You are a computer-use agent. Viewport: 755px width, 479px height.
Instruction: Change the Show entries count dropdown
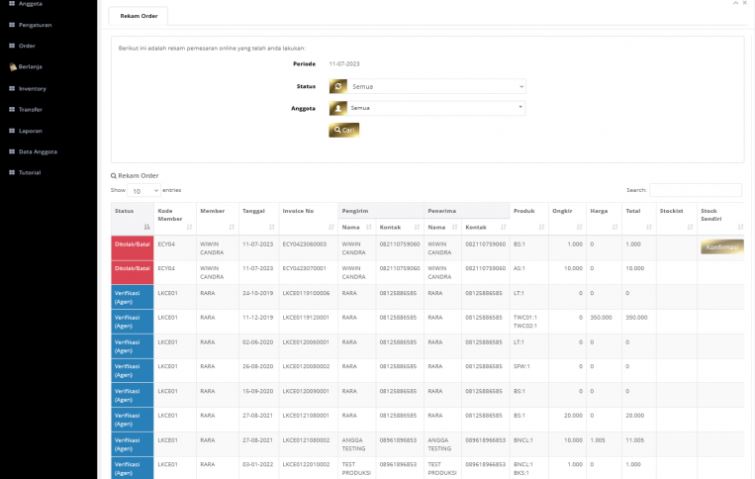coord(143,190)
